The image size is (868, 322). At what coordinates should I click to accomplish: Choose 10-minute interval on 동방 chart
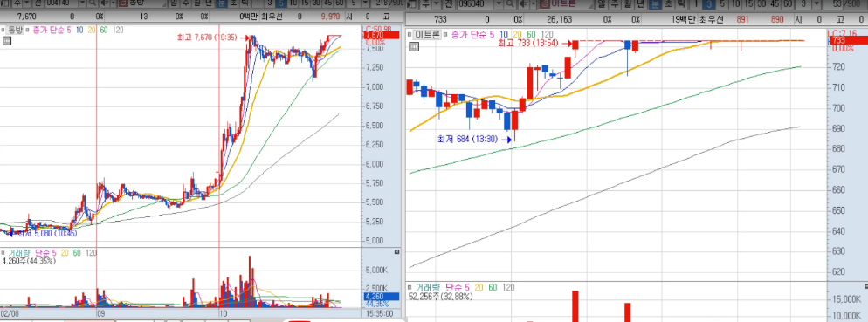click(x=293, y=3)
